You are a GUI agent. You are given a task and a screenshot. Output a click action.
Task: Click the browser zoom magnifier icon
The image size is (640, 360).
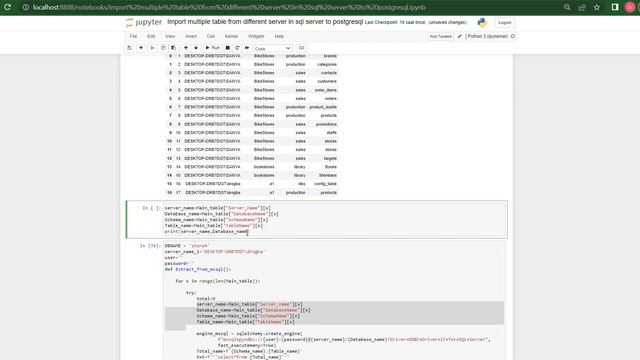pos(567,7)
